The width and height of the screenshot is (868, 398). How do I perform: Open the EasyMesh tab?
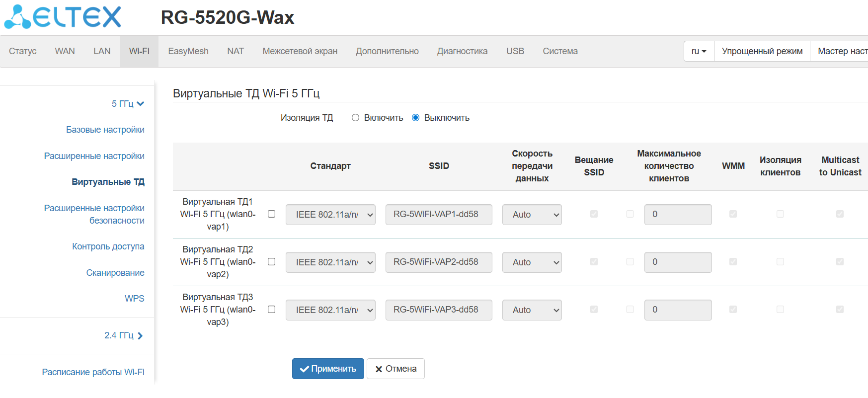point(188,51)
